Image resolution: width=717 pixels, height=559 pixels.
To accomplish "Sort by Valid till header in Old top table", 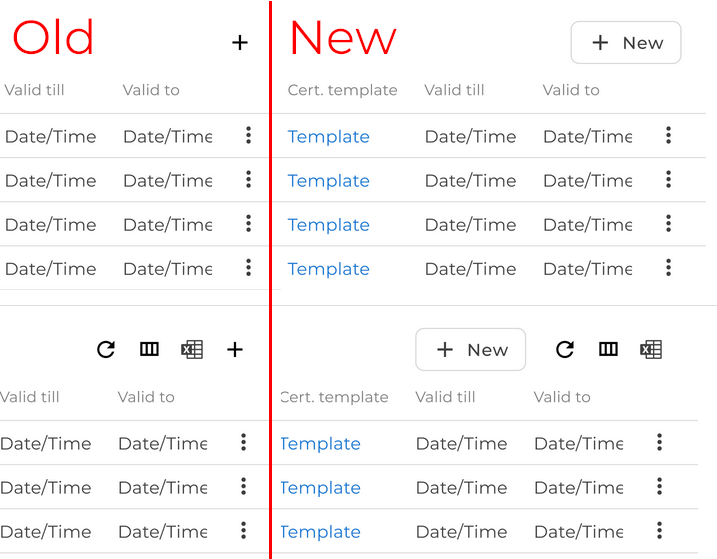I will pyautogui.click(x=34, y=90).
